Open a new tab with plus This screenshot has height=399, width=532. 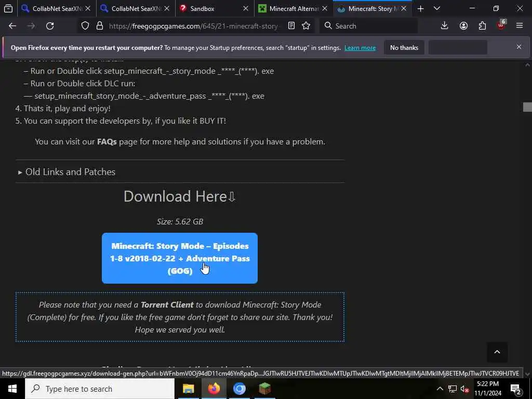pos(420,8)
